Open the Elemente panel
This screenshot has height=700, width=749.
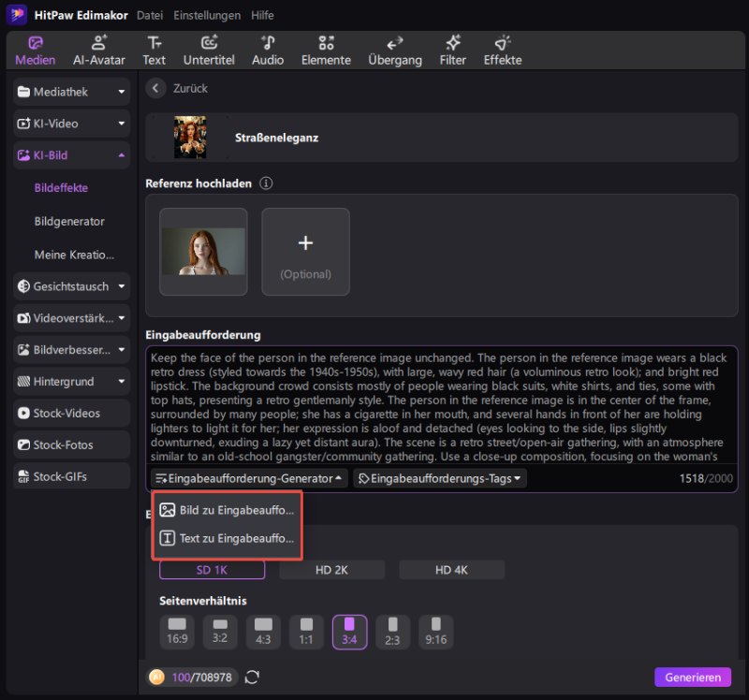coord(326,50)
